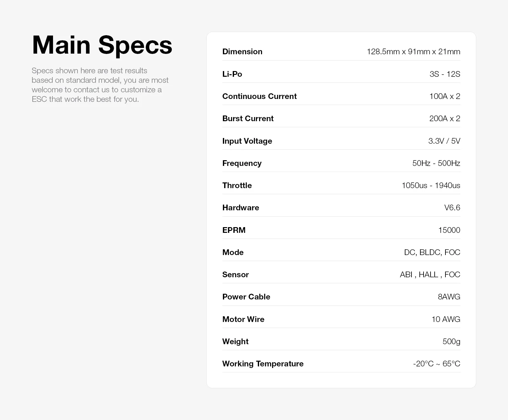
Task: Click the 8AWG power cable value
Action: click(449, 297)
